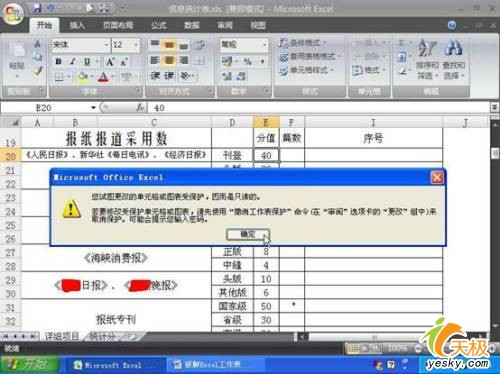The height and width of the screenshot is (374, 500).
Task: Click the zoom out minus button
Action: (x=417, y=349)
